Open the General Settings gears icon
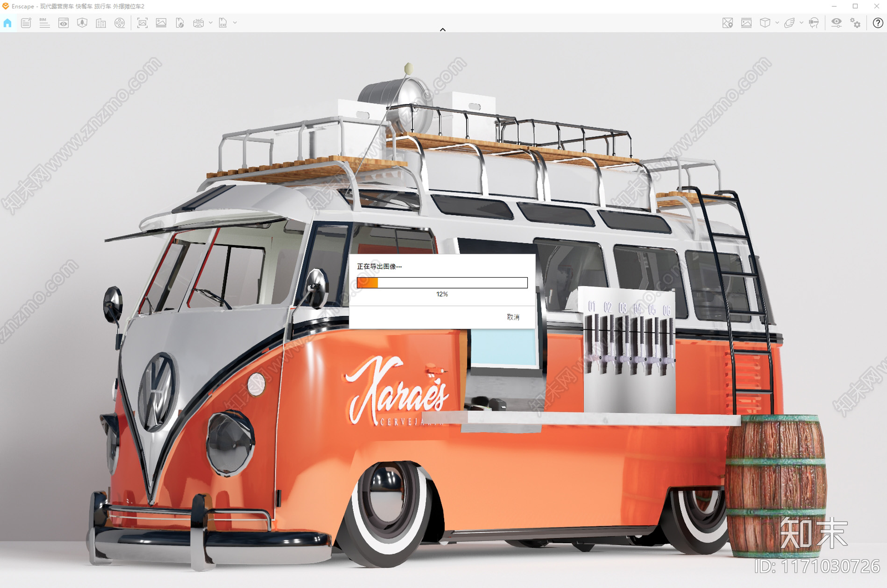 [x=855, y=23]
